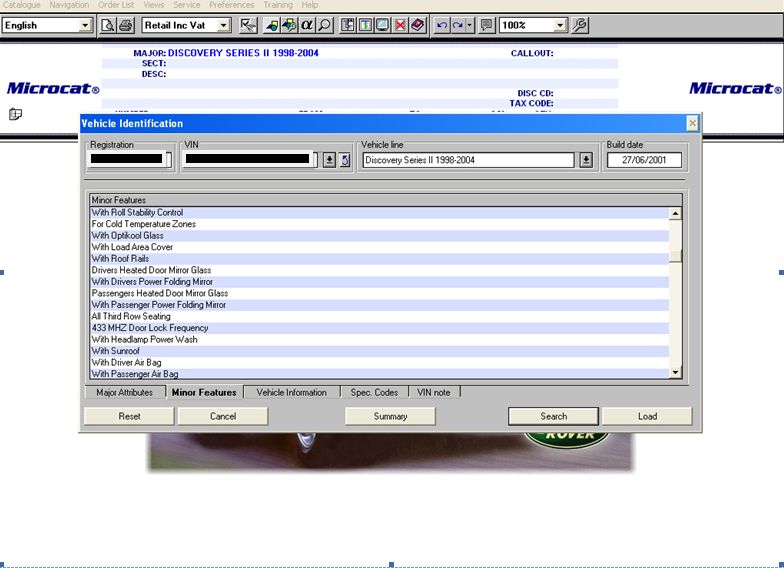
Task: Close the Vehicle Identification dialog
Action: (x=692, y=123)
